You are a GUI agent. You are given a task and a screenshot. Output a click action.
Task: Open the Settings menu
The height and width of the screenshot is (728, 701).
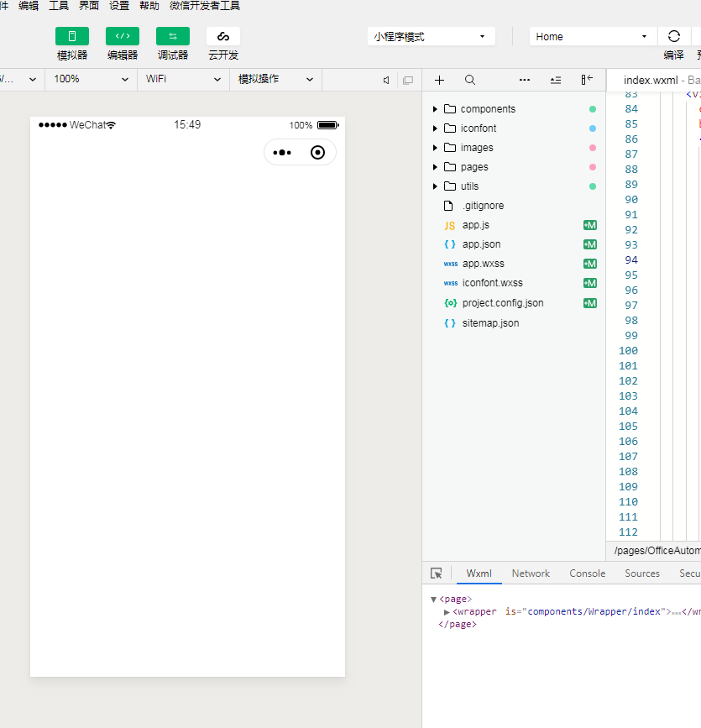pyautogui.click(x=119, y=6)
